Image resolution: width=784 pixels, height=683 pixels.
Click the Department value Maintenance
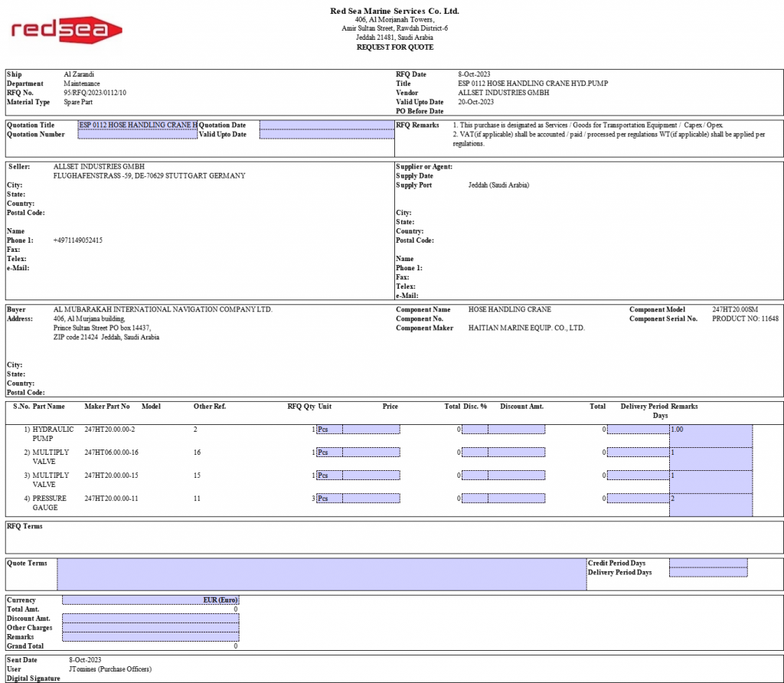coord(81,83)
